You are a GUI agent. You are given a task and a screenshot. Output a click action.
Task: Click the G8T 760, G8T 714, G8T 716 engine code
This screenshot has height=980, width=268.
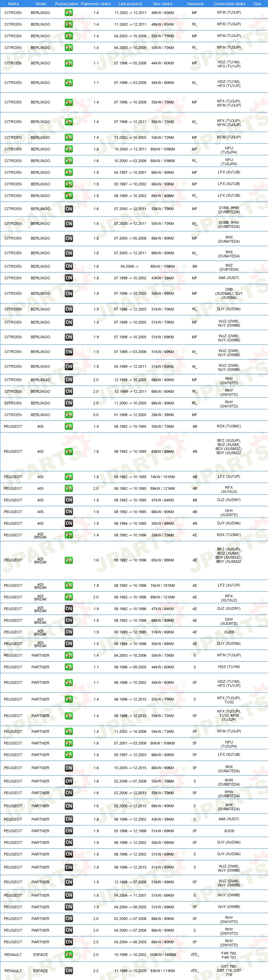(229, 970)
